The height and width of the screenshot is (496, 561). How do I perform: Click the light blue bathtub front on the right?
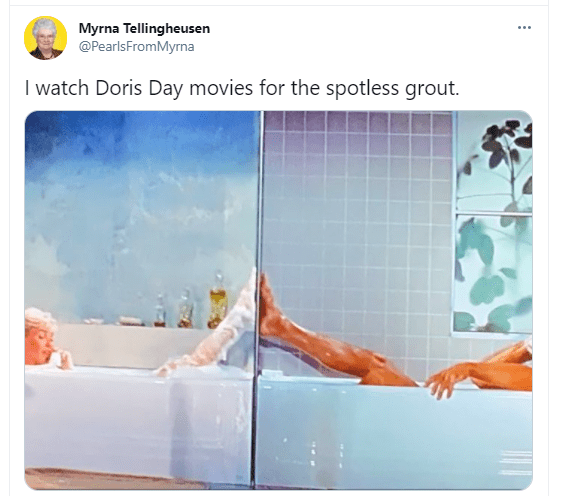tap(394, 433)
